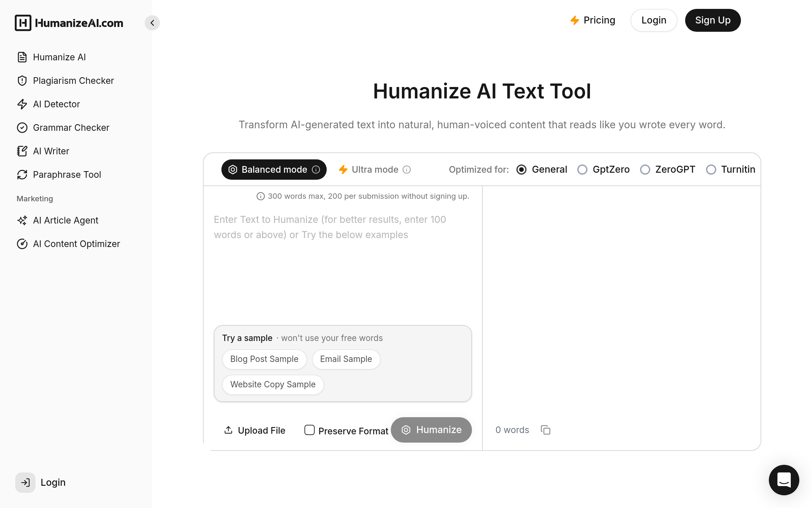812x508 pixels.
Task: Click the Plagiarism Checker shield icon
Action: coord(22,81)
